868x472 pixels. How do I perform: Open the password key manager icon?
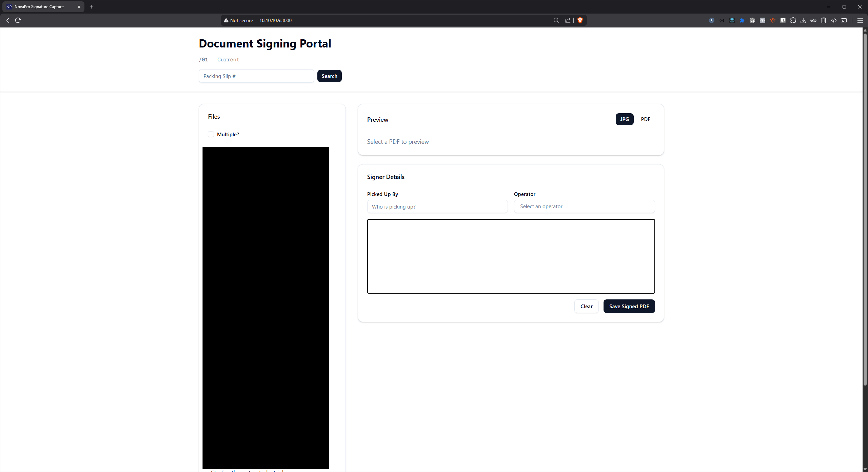pos(813,20)
